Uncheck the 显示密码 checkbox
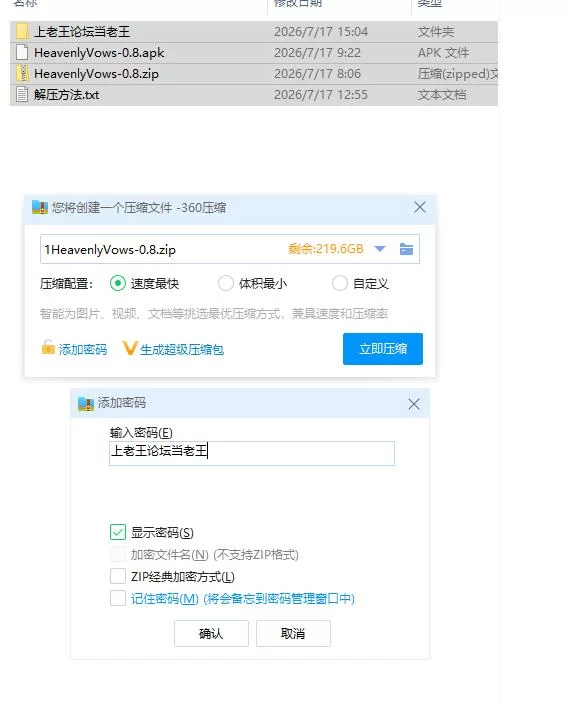This screenshot has height=702, width=570. [118, 532]
